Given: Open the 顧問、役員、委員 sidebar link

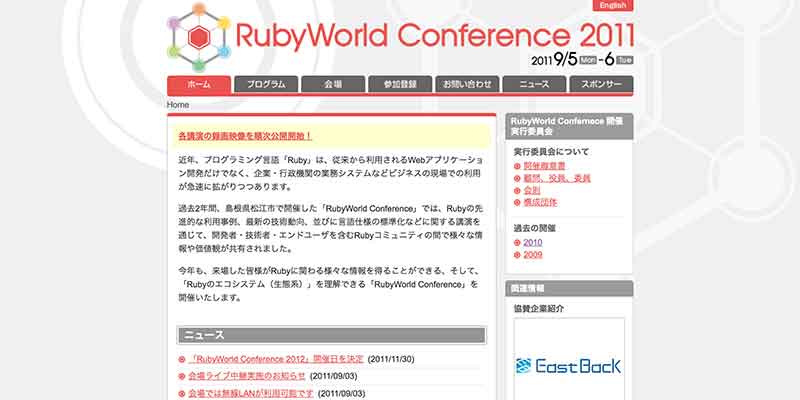Looking at the screenshot, I should pos(557,178).
